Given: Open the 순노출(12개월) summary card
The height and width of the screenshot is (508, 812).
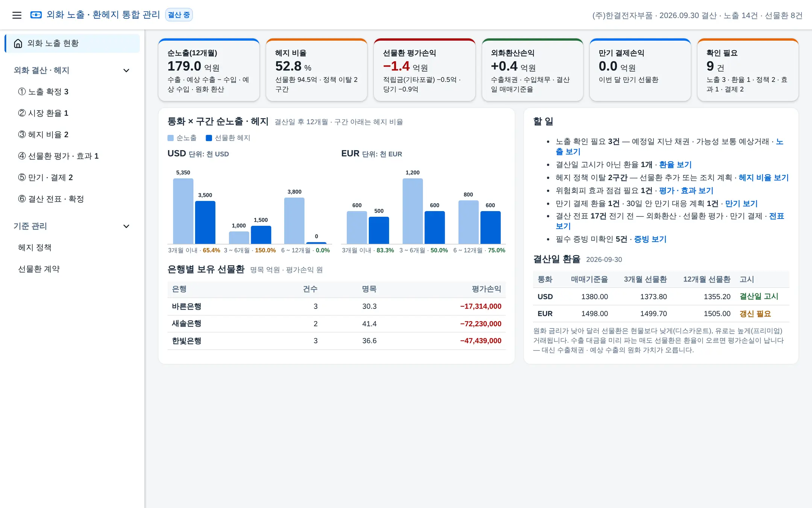Looking at the screenshot, I should tap(209, 70).
